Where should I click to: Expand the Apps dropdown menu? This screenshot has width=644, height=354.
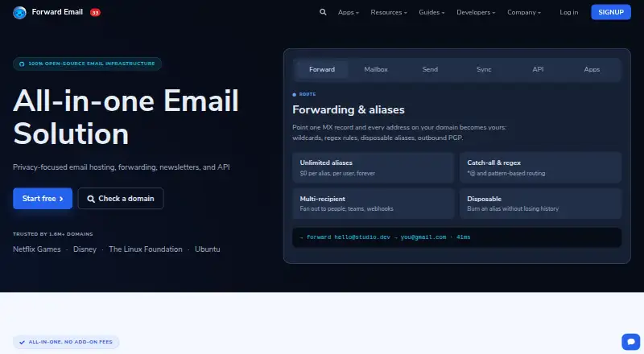pyautogui.click(x=349, y=12)
